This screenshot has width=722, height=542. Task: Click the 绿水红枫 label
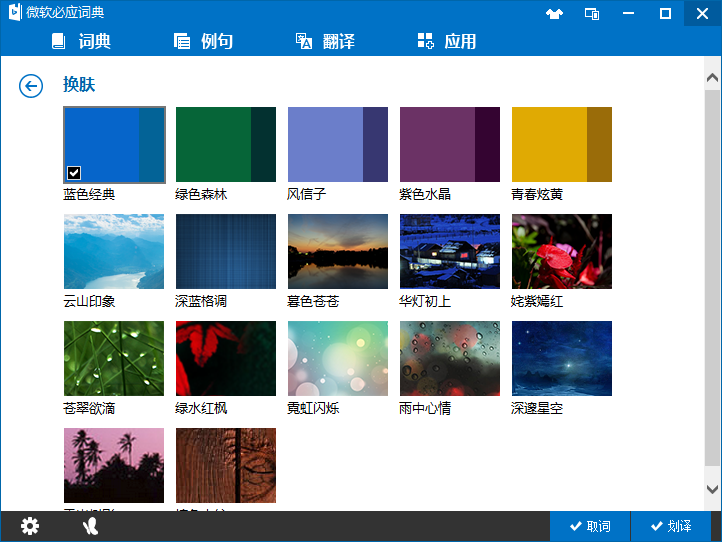pos(201,408)
